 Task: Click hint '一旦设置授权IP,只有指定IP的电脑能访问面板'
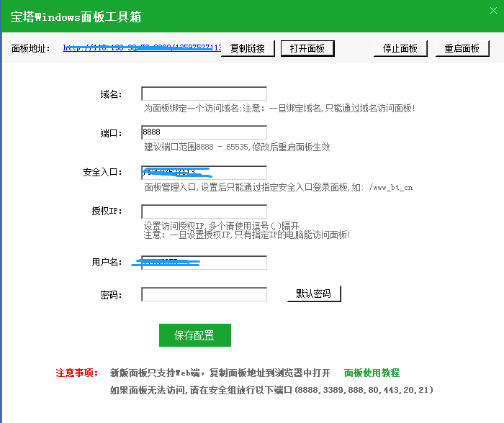tap(260, 235)
